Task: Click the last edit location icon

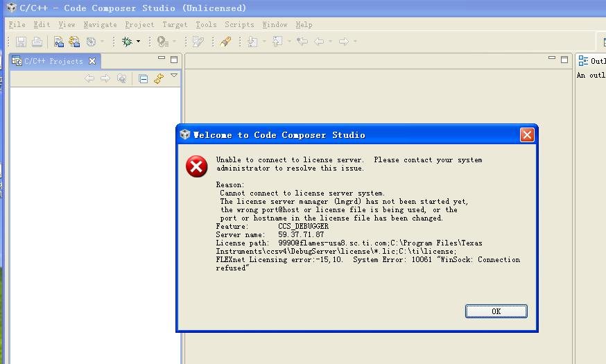Action: [302, 42]
